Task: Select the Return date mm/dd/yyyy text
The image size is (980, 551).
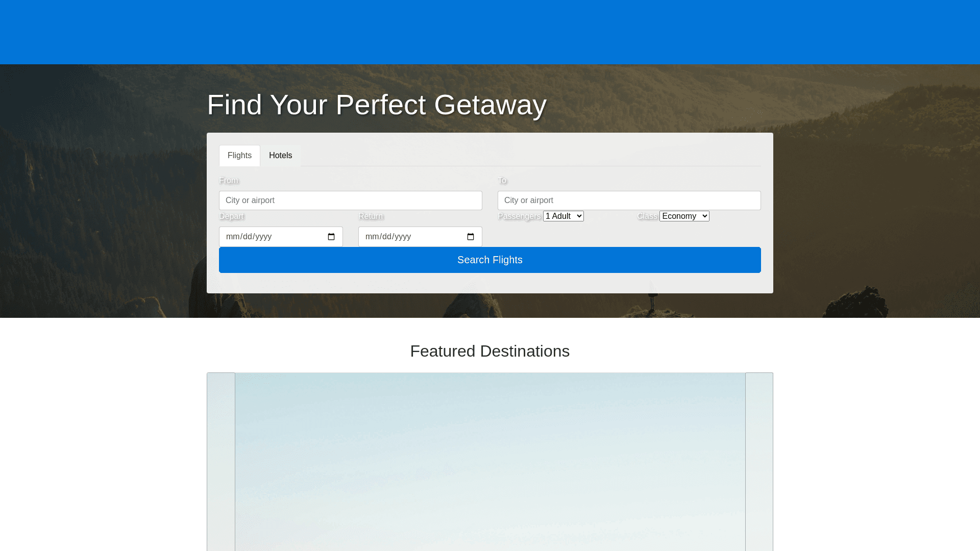Action: (x=388, y=237)
